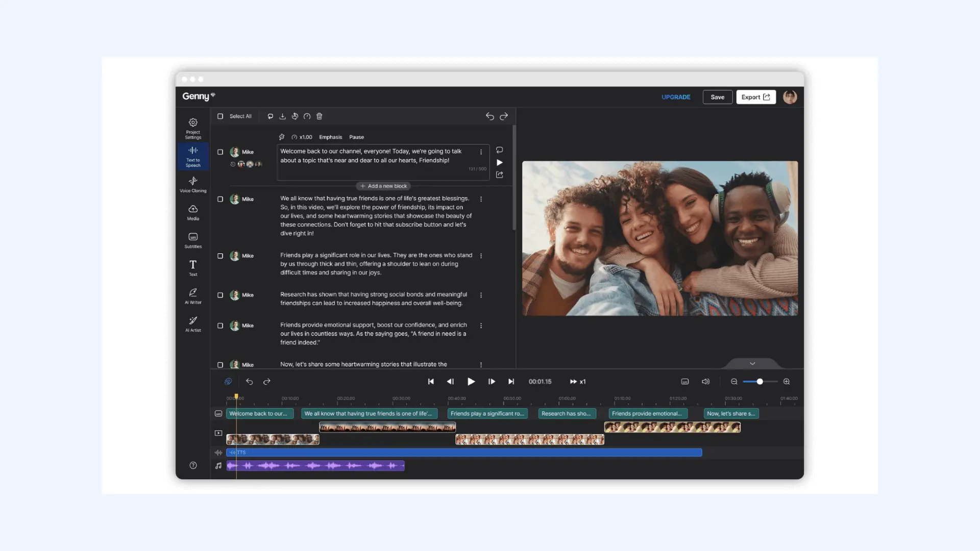Export the project
Viewport: 980px width, 551px height.
756,97
